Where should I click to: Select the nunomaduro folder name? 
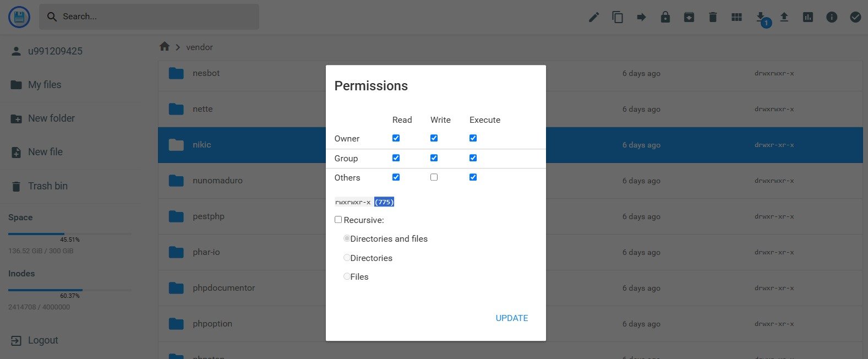point(217,181)
